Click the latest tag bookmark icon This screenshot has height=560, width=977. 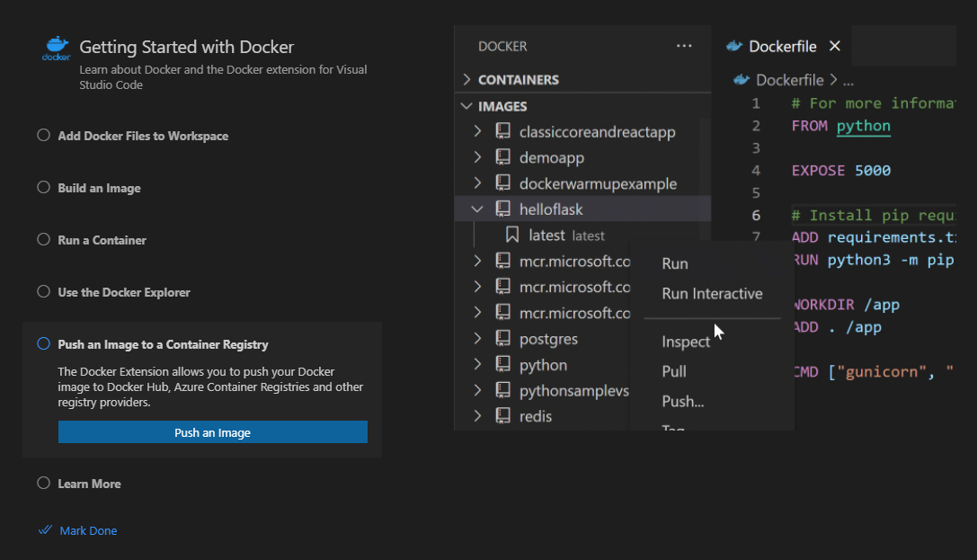[513, 236]
